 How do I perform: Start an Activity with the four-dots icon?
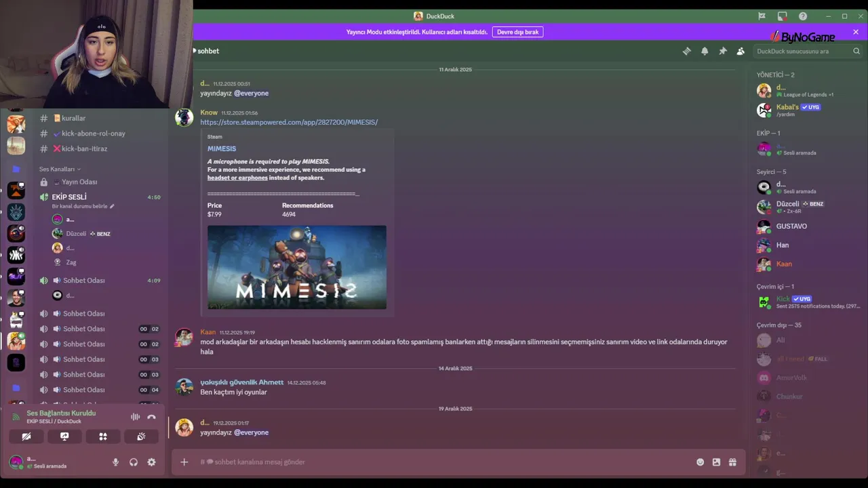103,436
